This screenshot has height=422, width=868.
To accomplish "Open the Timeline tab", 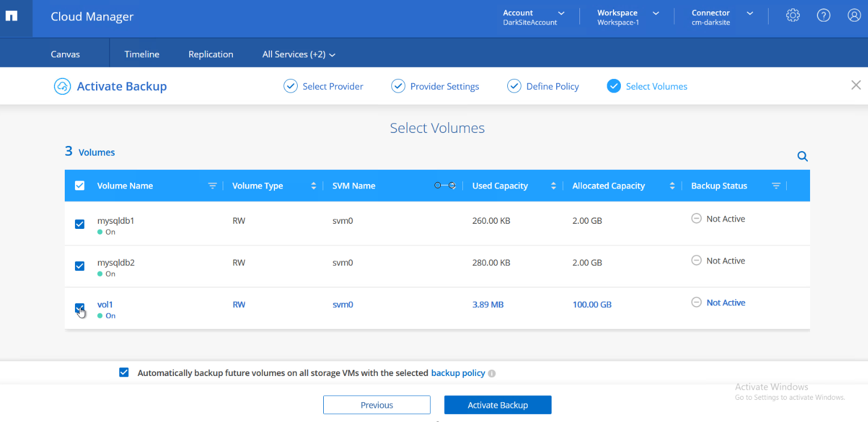I will click(x=141, y=54).
